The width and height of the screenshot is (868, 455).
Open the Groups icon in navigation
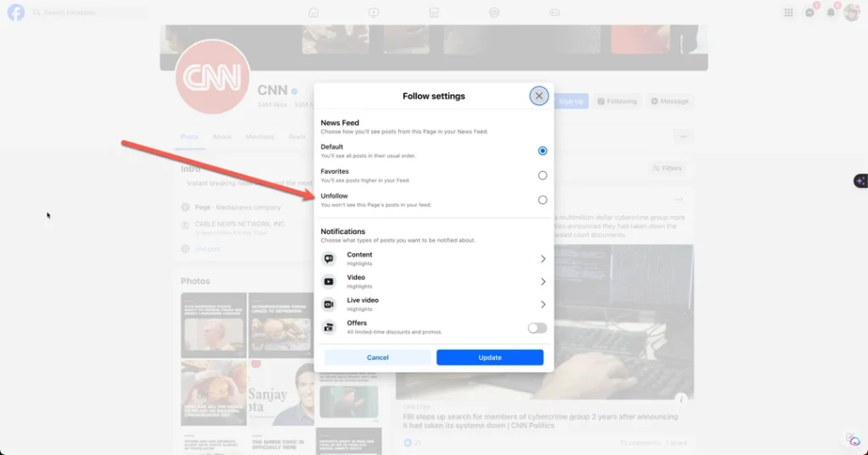point(494,12)
